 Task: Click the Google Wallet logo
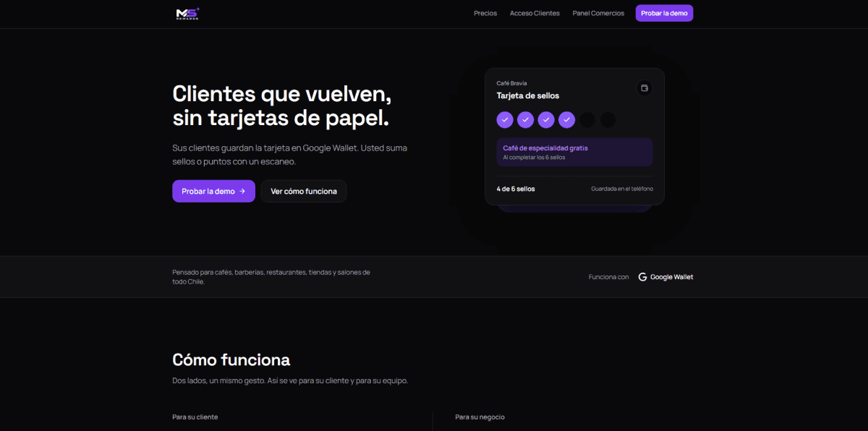click(x=665, y=277)
